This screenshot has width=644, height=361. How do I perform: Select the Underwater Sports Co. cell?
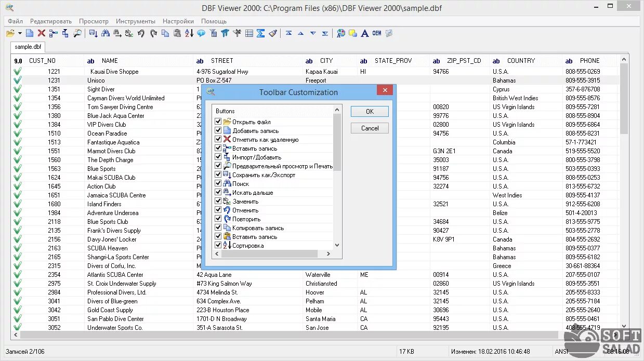click(x=138, y=328)
